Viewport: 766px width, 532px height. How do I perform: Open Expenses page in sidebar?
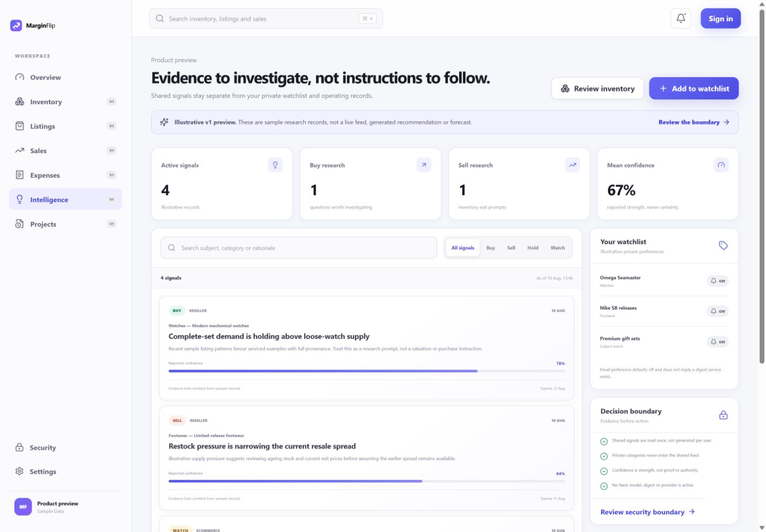tap(66, 175)
